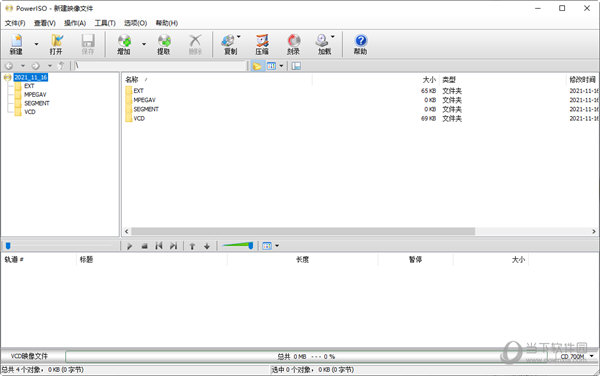Viewport: 600px width, 376px height.
Task: Select the VCD folder in tree
Action: (30, 112)
